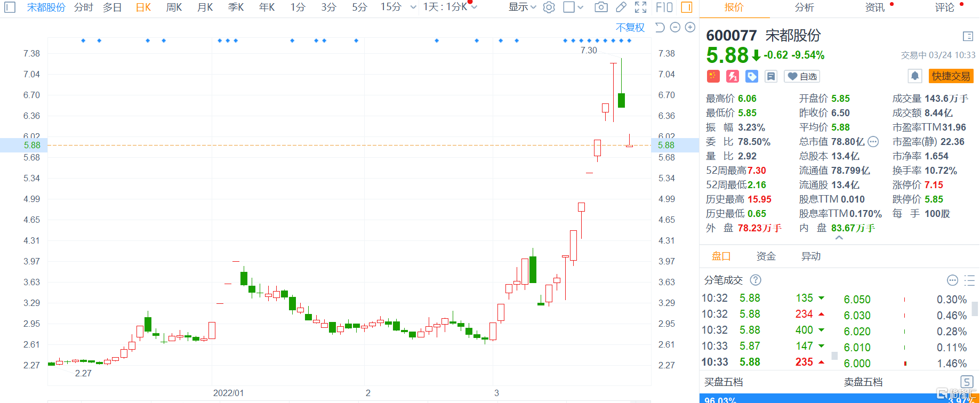
Task: Reset chart zoom with undo arrow
Action: pos(660,27)
